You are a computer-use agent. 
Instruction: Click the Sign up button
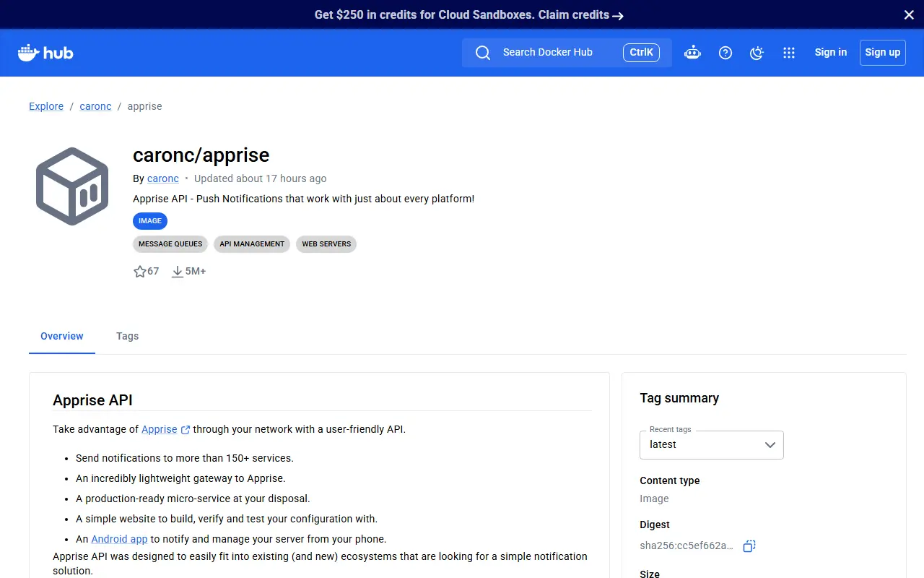tap(883, 53)
